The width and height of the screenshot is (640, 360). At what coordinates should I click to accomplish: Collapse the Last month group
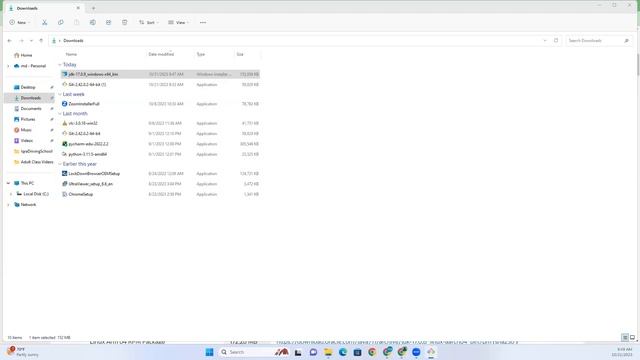(60, 113)
